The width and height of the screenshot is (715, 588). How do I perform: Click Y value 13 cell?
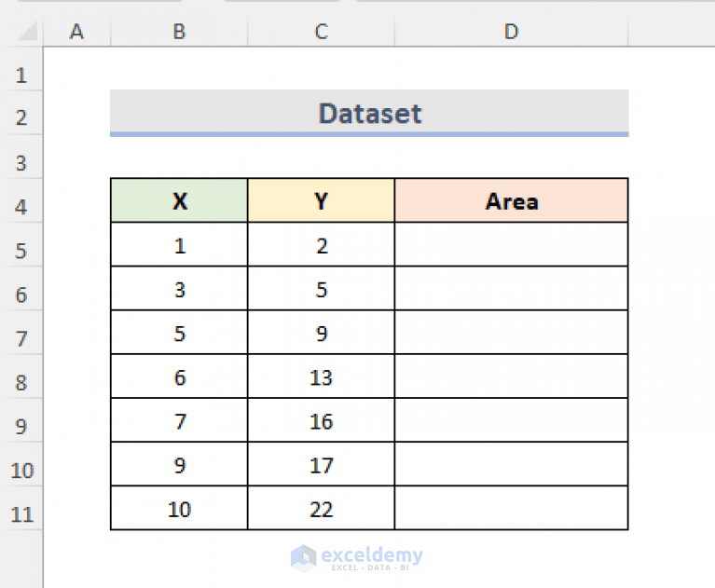pyautogui.click(x=321, y=376)
